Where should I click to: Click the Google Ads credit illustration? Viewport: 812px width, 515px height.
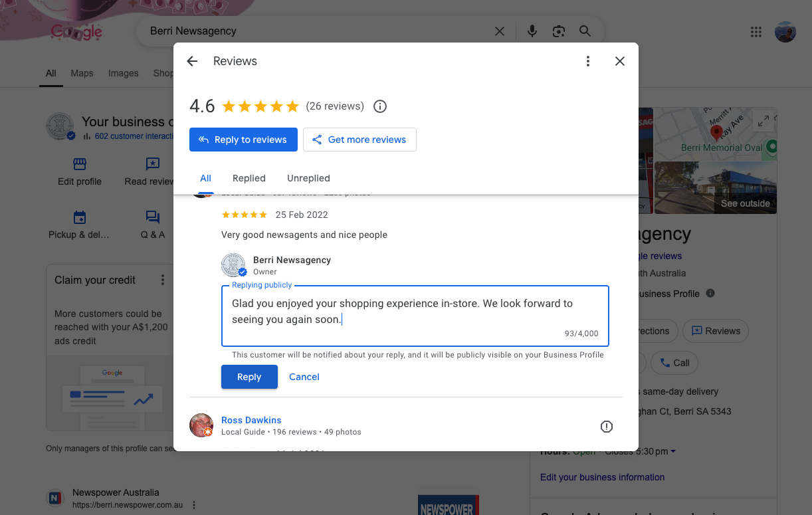pos(112,392)
